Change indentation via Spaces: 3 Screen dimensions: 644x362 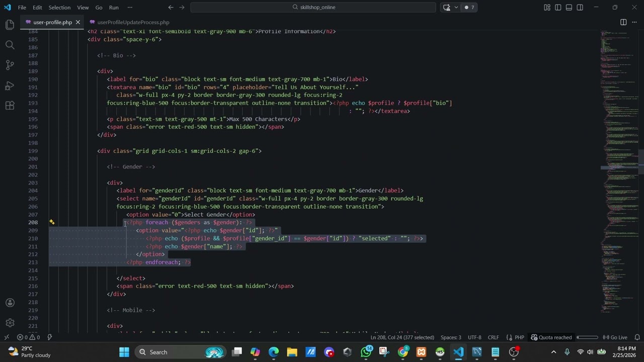(x=451, y=337)
